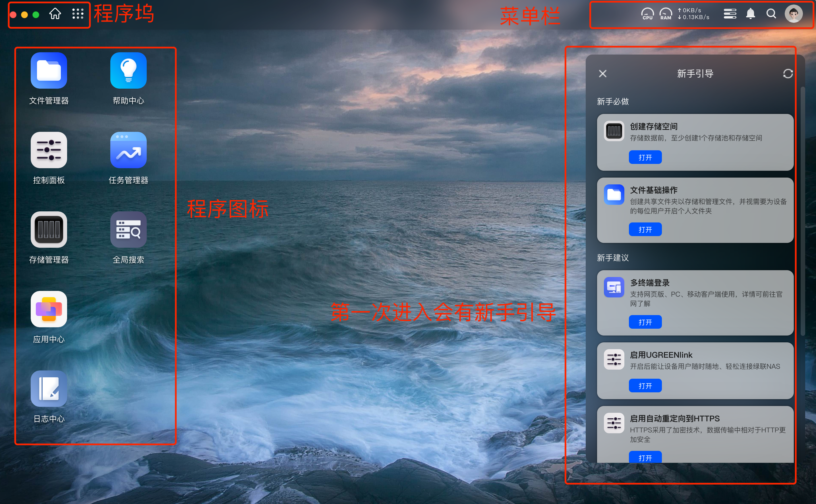Click the 多终端登录 card icon
The height and width of the screenshot is (504, 816).
click(614, 287)
